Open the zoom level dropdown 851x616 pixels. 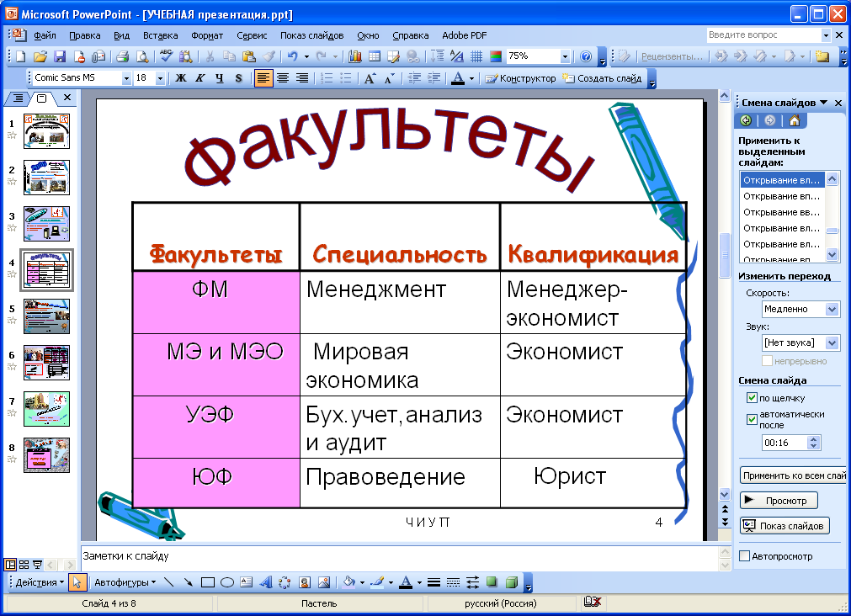[565, 56]
